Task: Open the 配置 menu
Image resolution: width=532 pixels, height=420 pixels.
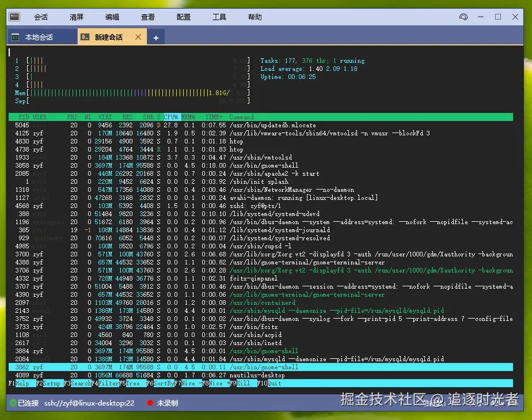Action: coord(184,17)
